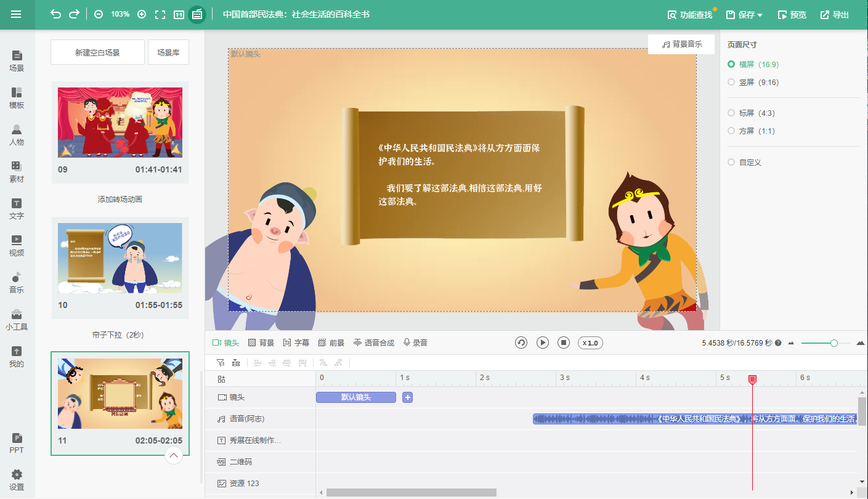This screenshot has height=499, width=868.
Task: Open 场景库 scene library
Action: pyautogui.click(x=168, y=52)
